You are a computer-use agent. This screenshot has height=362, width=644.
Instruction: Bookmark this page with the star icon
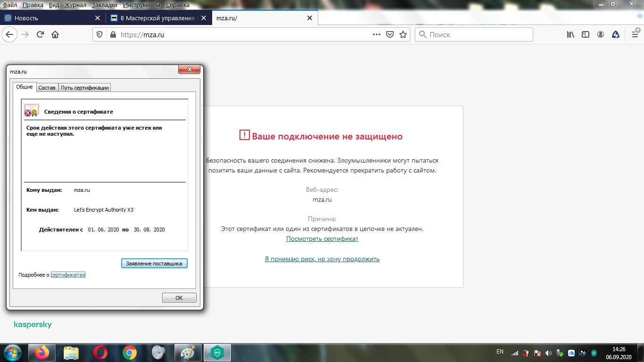coord(403,34)
